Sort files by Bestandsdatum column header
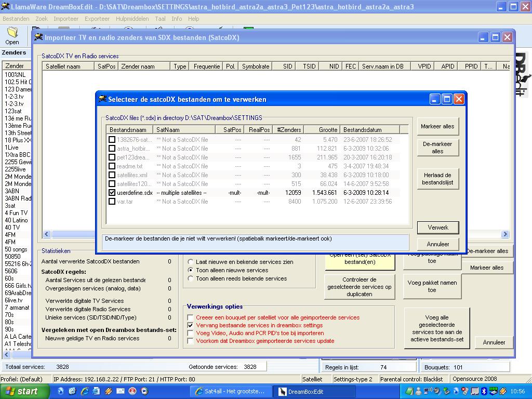The image size is (532, 399). coord(370,129)
